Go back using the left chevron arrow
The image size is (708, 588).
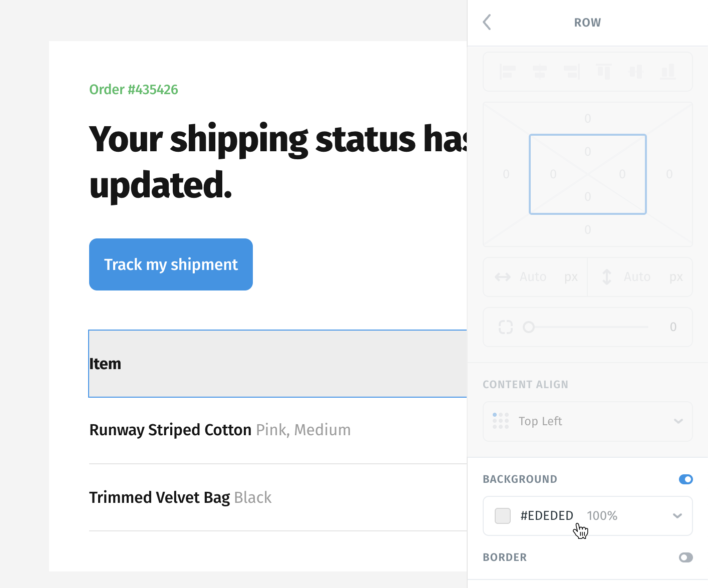(487, 22)
